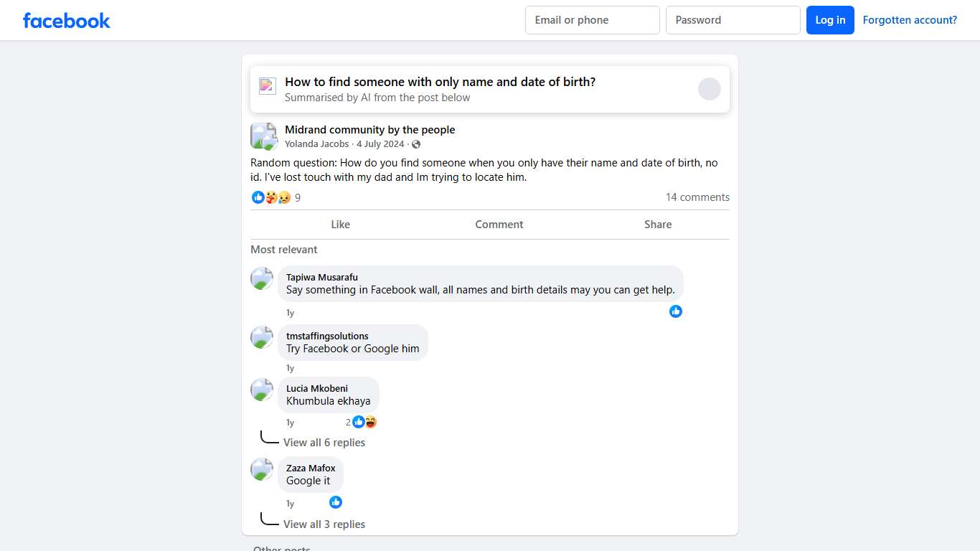Click the round button in the AI summary card
This screenshot has height=551, width=980.
click(710, 89)
